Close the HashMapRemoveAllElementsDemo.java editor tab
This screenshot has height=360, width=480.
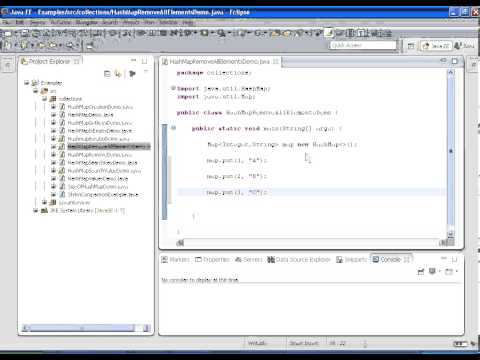(x=276, y=62)
